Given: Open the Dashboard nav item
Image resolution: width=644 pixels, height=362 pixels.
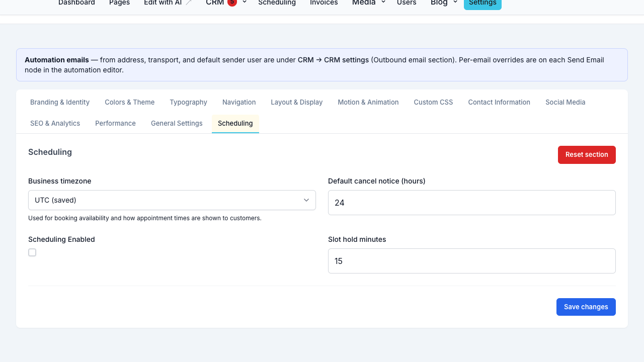Looking at the screenshot, I should coord(76,3).
